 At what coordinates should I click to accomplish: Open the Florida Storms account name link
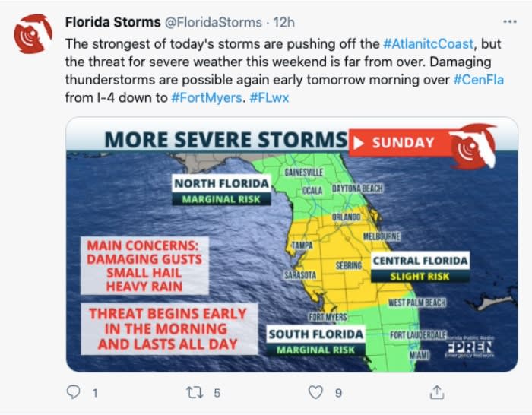[112, 21]
